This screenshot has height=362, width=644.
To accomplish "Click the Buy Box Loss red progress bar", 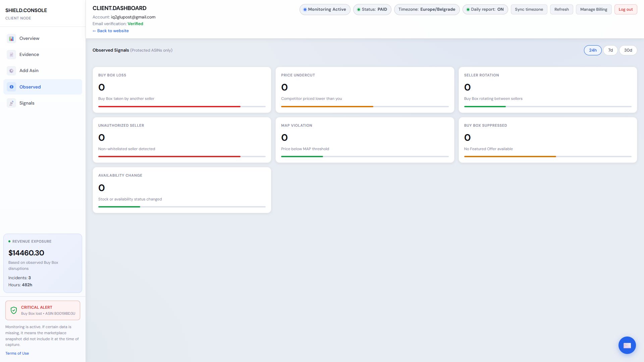I will pos(169,107).
